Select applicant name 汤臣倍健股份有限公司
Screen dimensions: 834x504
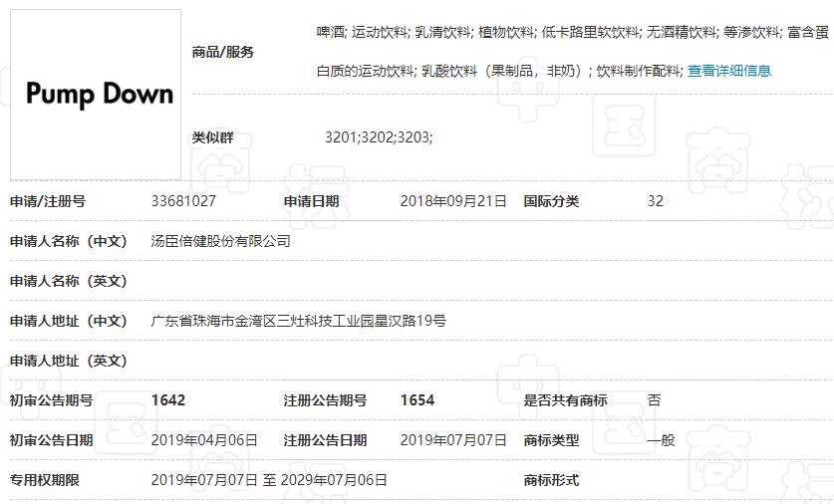221,241
